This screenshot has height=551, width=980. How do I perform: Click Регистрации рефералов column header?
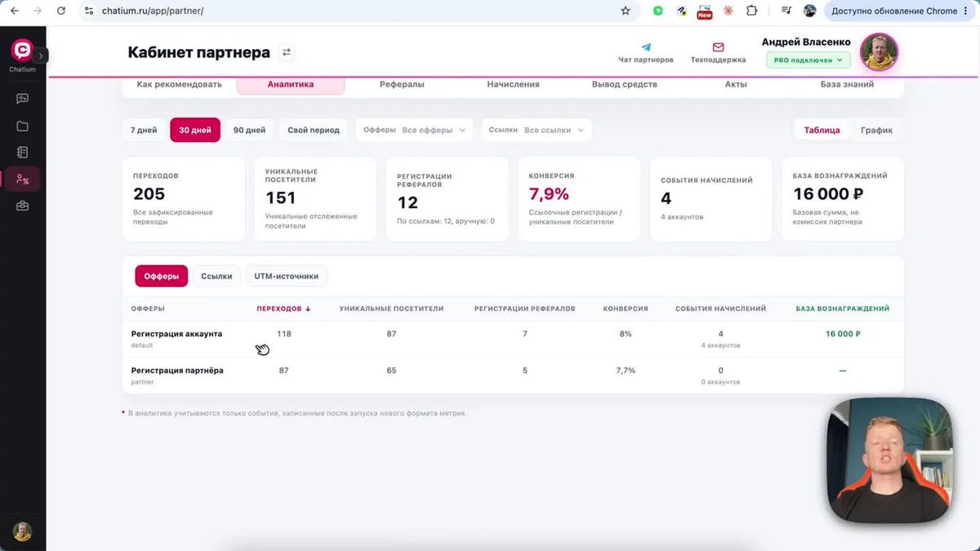point(524,309)
